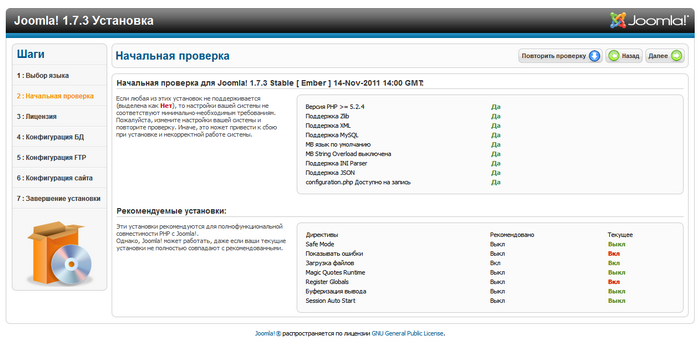The width and height of the screenshot is (700, 364).
Task: Click 'Поддержка Zlib' row label
Action: click(x=327, y=116)
